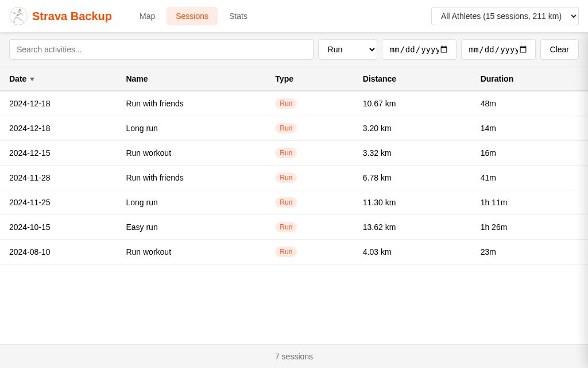Sort by the Date column header
The image size is (588, 368).
[x=18, y=79]
